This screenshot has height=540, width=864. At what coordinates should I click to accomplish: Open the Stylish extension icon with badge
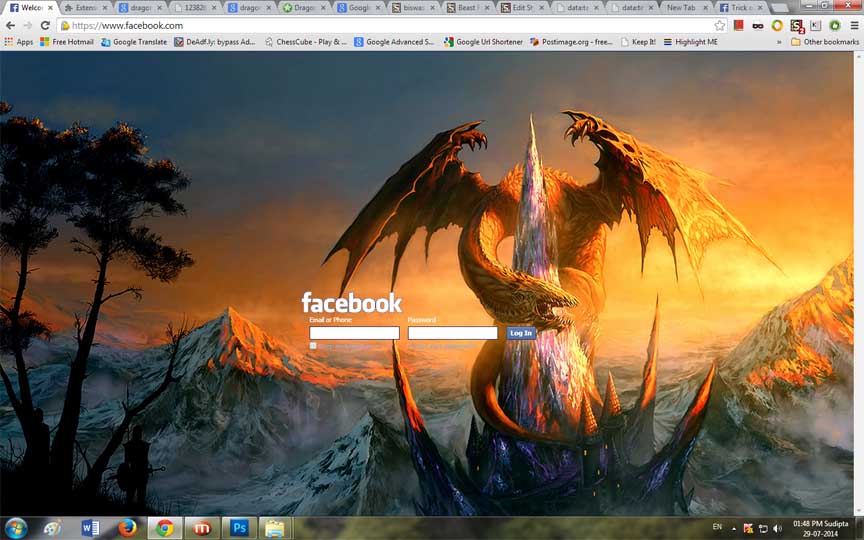point(797,26)
